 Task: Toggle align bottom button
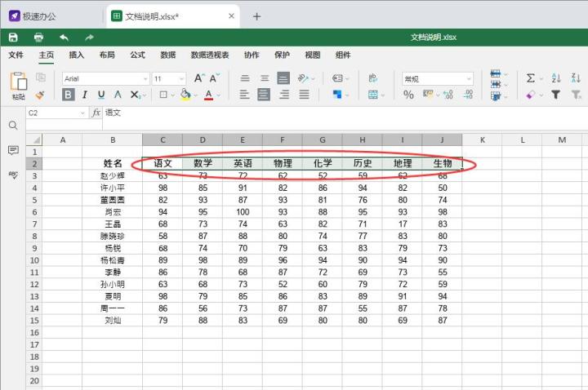(283, 78)
